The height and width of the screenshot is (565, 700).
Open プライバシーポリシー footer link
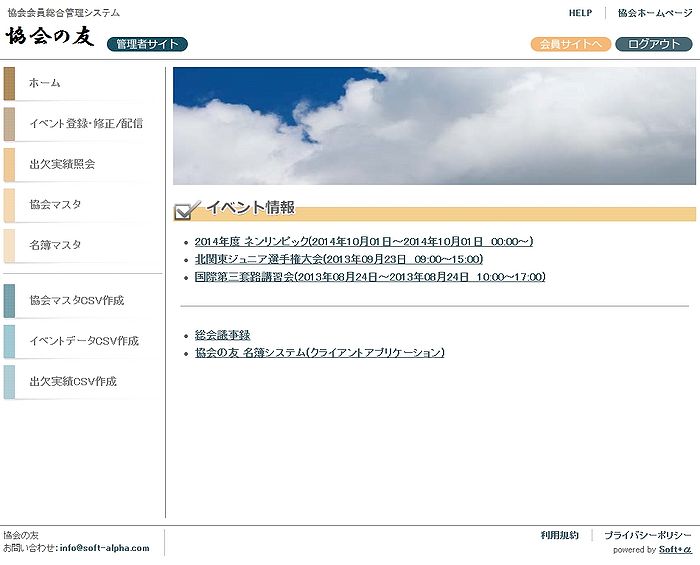coord(648,535)
